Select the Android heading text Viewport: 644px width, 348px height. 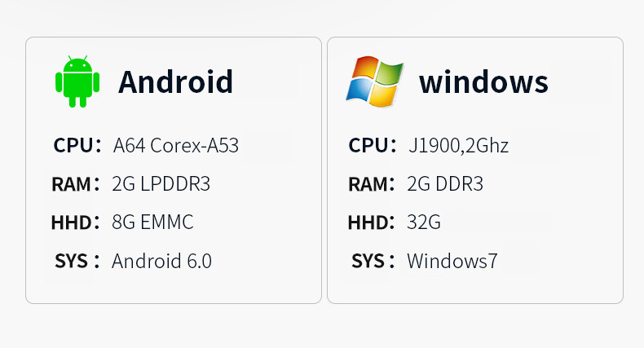point(176,82)
